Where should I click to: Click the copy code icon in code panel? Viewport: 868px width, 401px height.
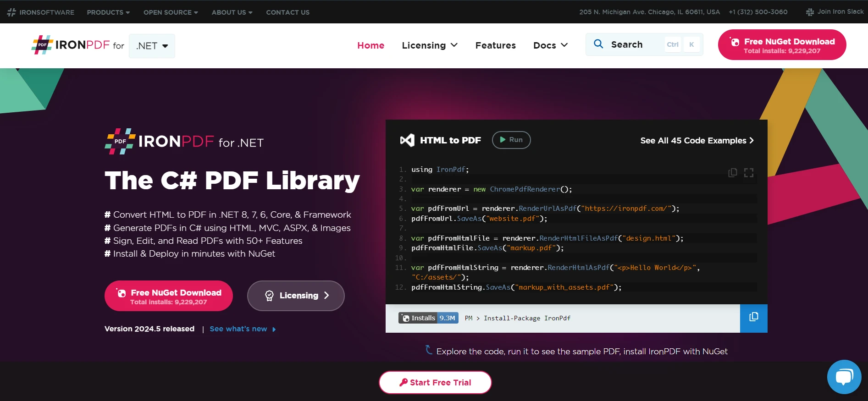[733, 173]
